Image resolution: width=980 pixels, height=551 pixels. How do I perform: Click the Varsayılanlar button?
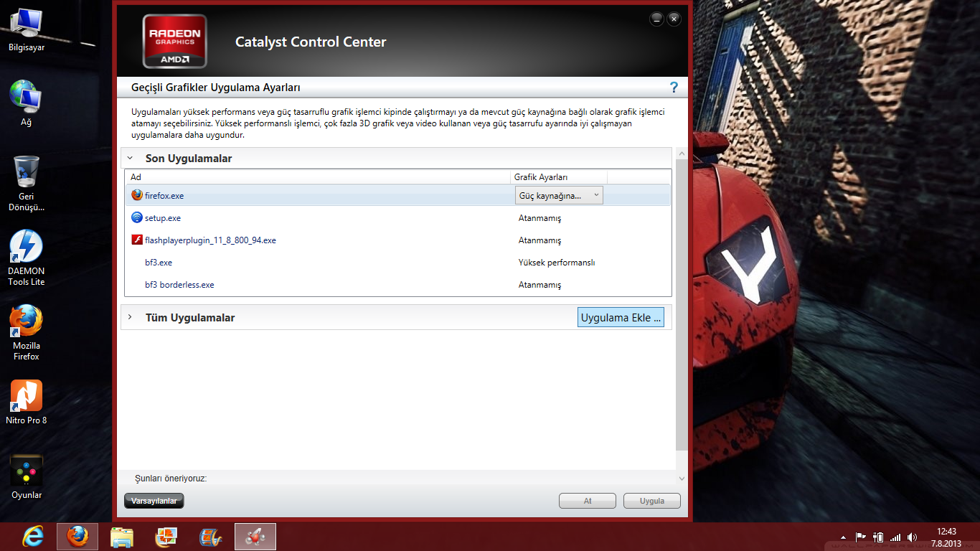tap(154, 501)
